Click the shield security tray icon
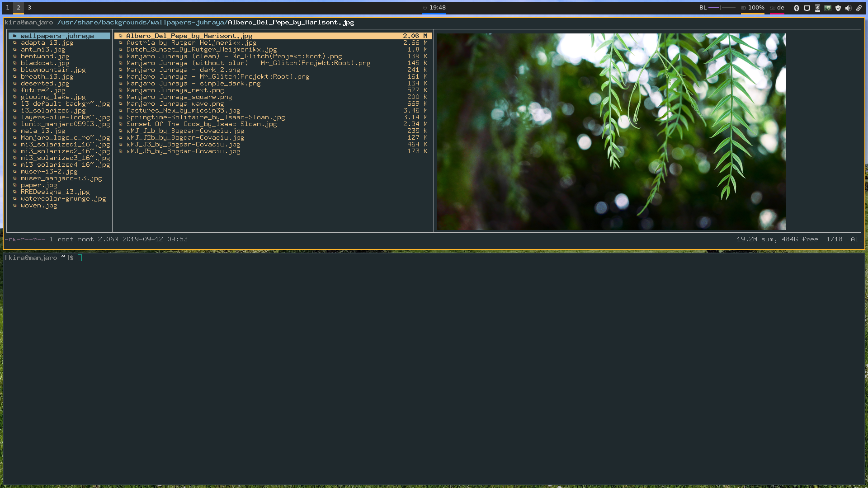This screenshot has height=488, width=868. (838, 8)
